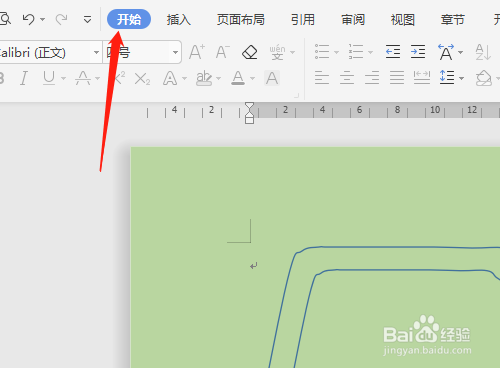Open line spacing dropdown arrow
This screenshot has height=368, width=500.
coord(462,79)
